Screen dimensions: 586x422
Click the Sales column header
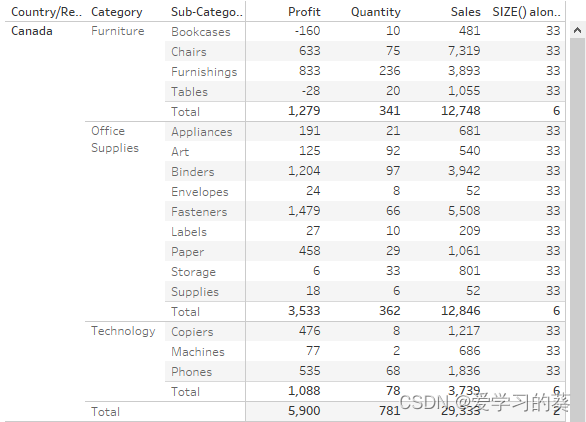pos(465,12)
